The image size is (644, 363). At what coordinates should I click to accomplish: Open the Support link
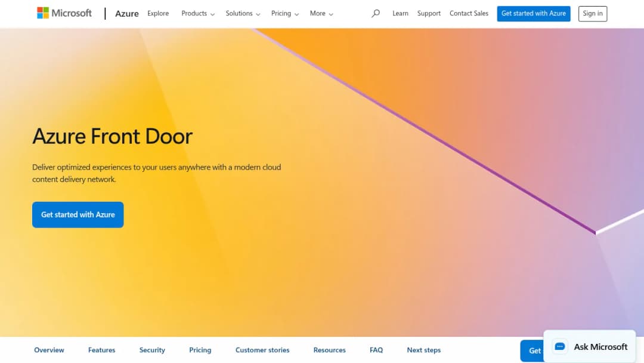click(x=429, y=13)
